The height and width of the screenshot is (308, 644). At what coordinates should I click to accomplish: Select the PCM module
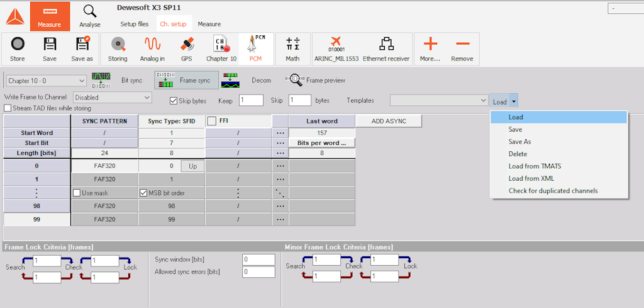pyautogui.click(x=255, y=48)
